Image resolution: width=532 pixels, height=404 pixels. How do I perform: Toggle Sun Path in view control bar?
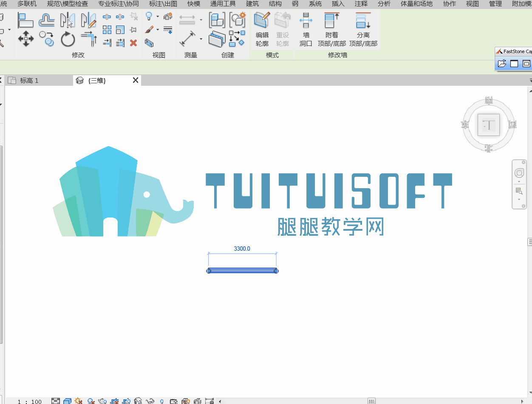click(x=79, y=401)
